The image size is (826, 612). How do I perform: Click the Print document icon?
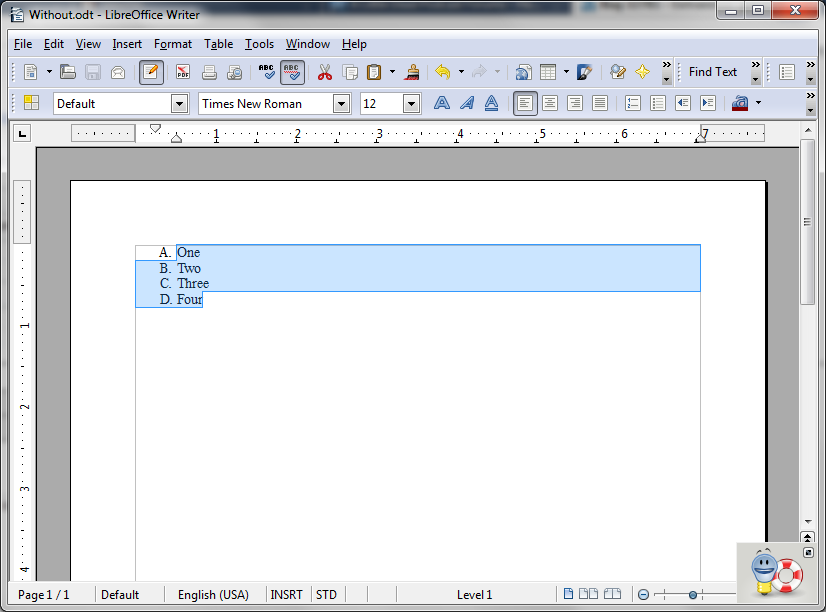(209, 72)
